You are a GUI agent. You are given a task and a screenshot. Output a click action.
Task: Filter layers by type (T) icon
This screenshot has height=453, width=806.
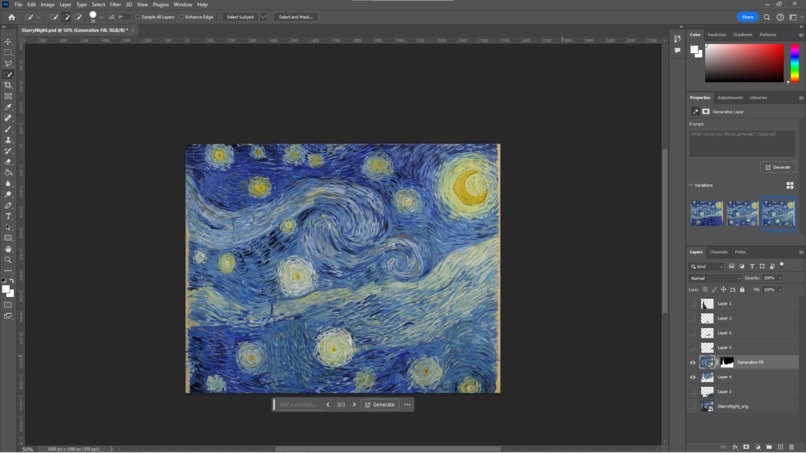[x=752, y=266]
